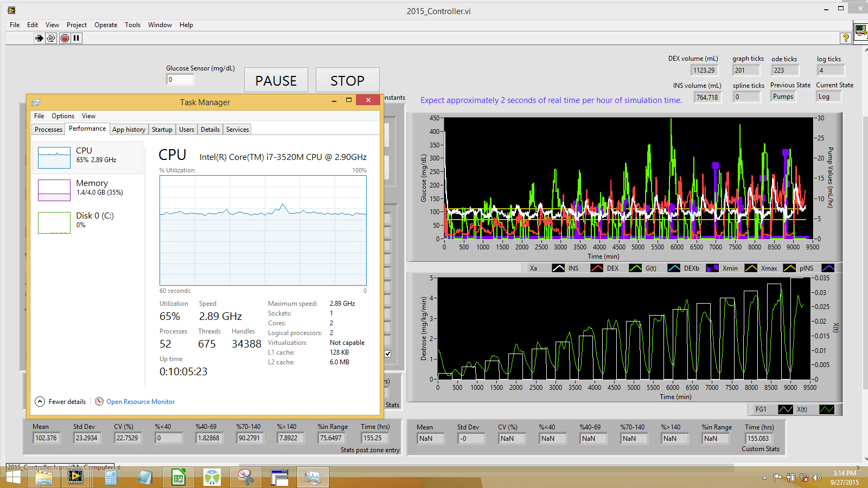Click the pINS blue plot legend icon
This screenshot has width=868, height=488.
[828, 268]
